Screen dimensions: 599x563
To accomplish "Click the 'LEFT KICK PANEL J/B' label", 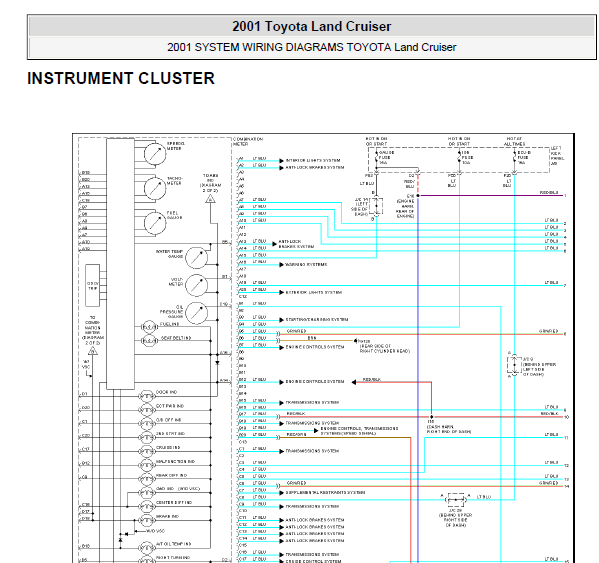I will [557, 156].
